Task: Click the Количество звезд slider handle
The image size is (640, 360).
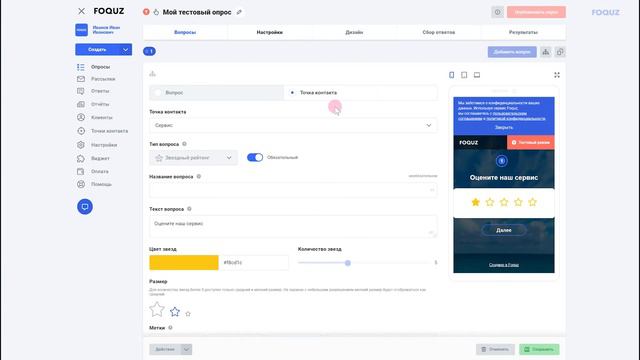Action: pyautogui.click(x=348, y=263)
